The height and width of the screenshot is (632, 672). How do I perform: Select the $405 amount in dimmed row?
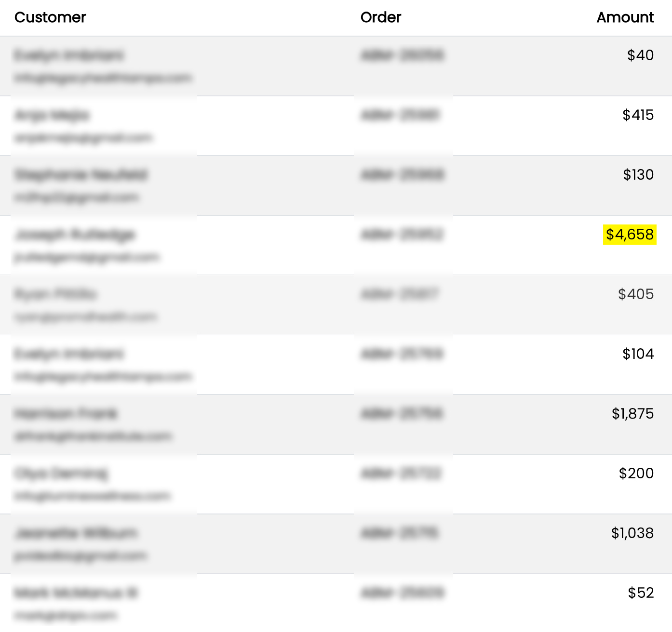(x=636, y=294)
